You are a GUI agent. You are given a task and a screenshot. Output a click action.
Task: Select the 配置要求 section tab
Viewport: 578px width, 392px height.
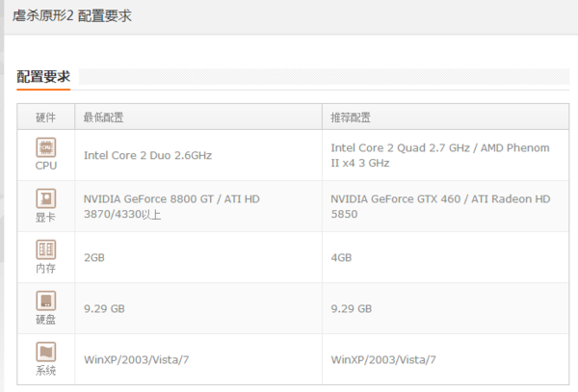(x=43, y=77)
